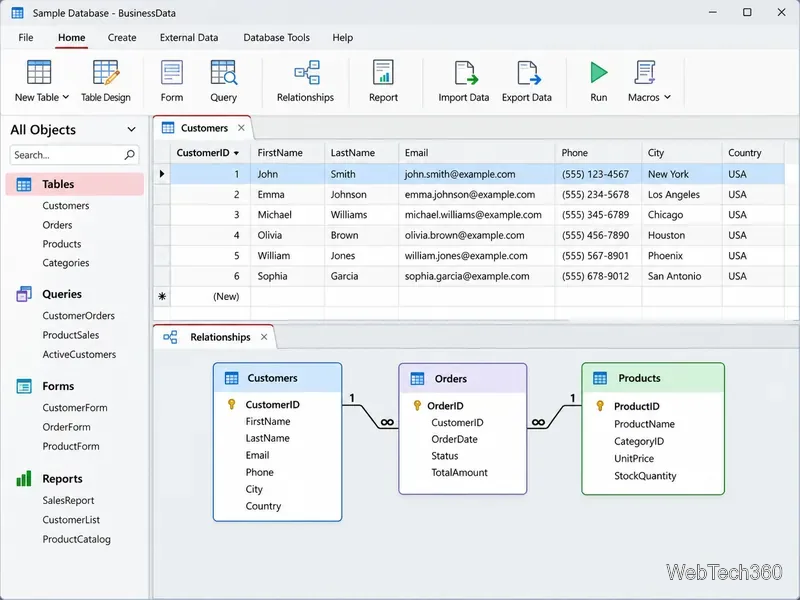Expand the Macros dropdown arrow
800x600 pixels.
click(x=667, y=97)
